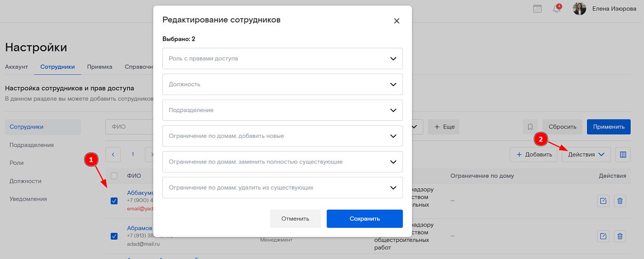Uncheck the Аббакумов employee checkbox
644x259 pixels.
(x=114, y=201)
